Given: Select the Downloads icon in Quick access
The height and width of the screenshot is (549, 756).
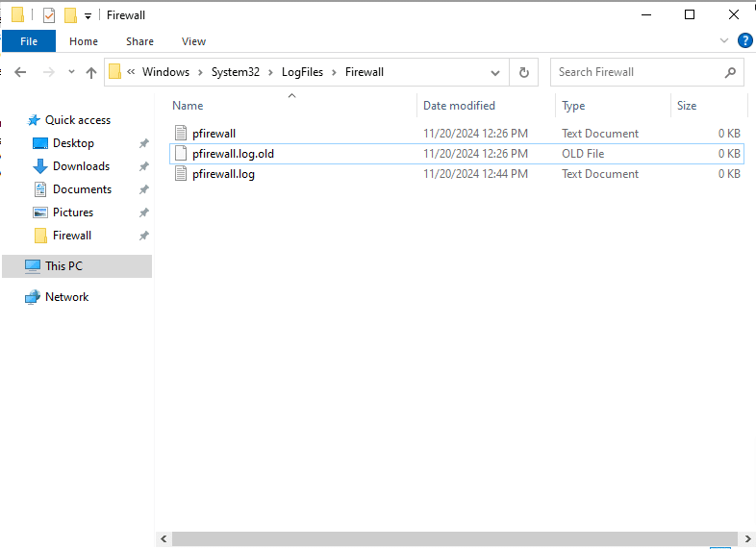Looking at the screenshot, I should [40, 166].
